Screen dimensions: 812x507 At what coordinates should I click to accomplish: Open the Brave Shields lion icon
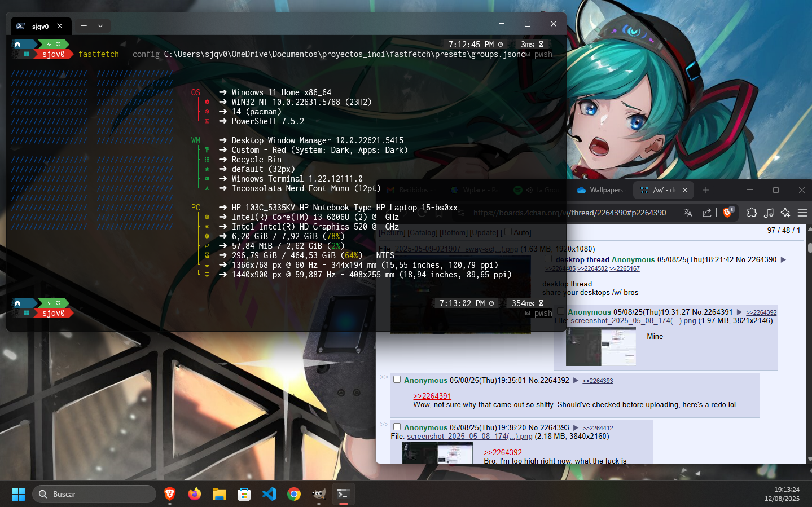click(x=728, y=212)
